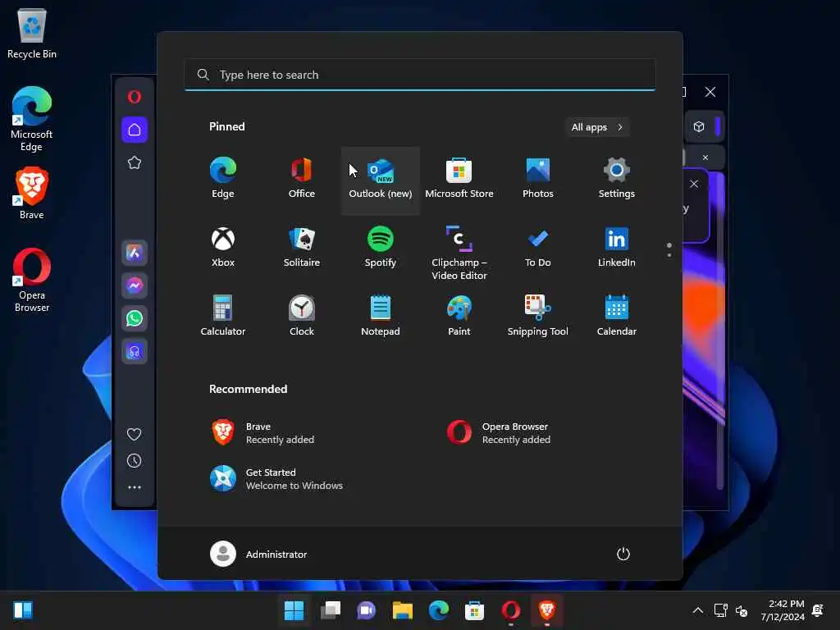Open Edge from the pinned apps
Screen dimensions: 840x630
(x=223, y=180)
